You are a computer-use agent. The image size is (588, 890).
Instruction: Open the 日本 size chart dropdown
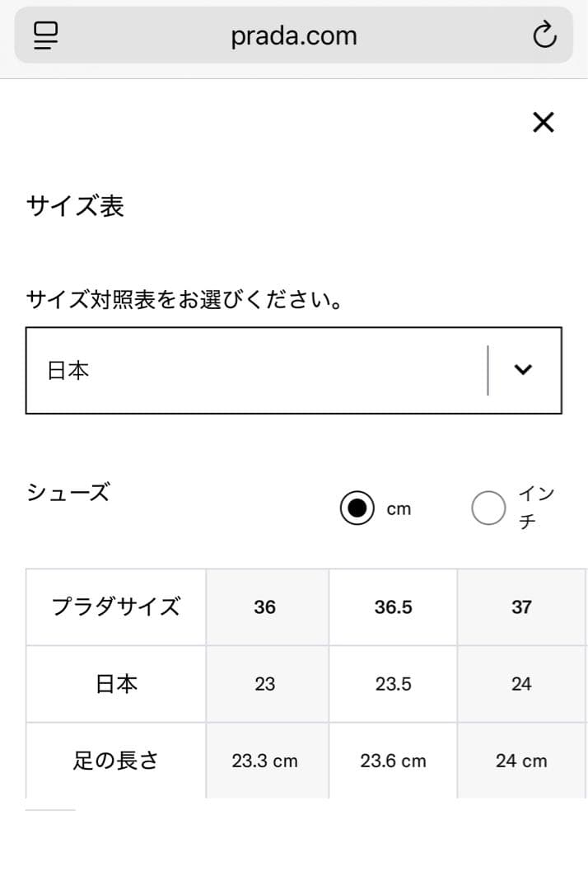(x=255, y=371)
